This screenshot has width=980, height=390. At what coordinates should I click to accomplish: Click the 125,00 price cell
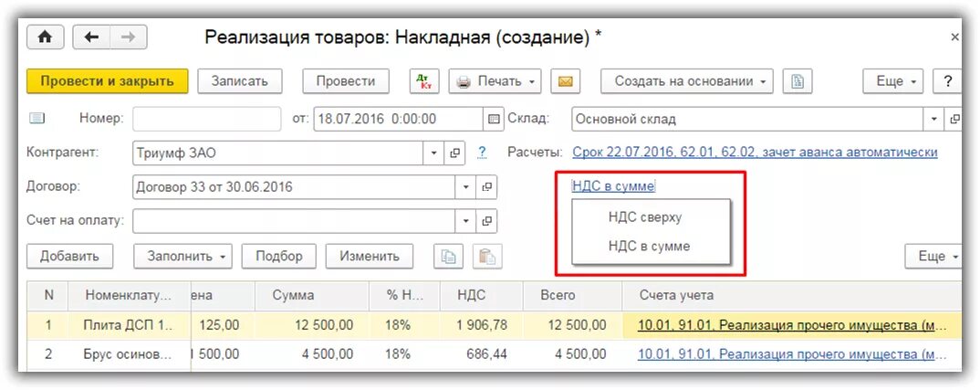(x=223, y=325)
